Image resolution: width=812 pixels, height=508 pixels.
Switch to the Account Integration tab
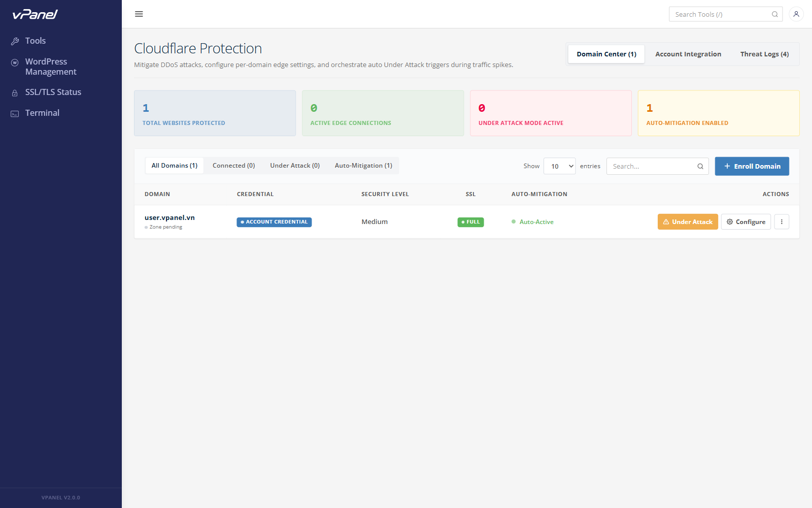click(688, 54)
